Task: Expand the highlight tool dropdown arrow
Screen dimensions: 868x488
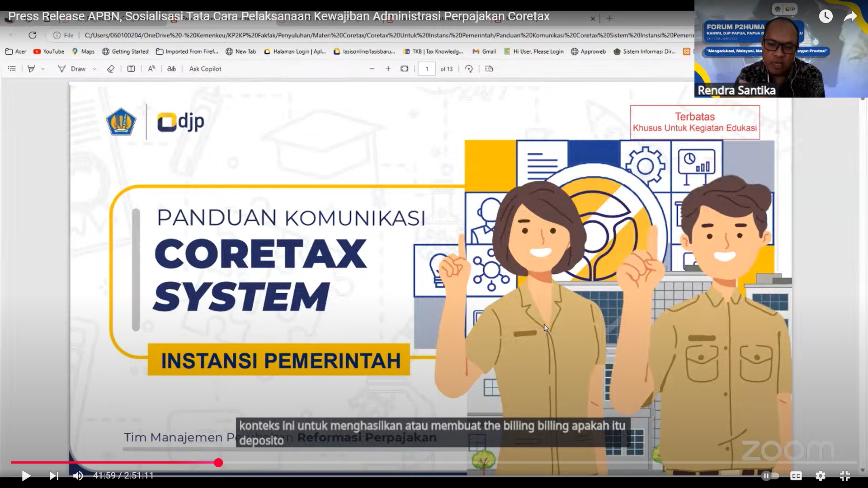Action: (43, 69)
